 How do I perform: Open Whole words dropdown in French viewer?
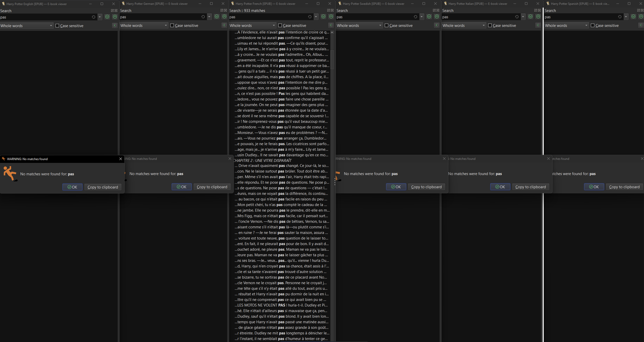(252, 25)
